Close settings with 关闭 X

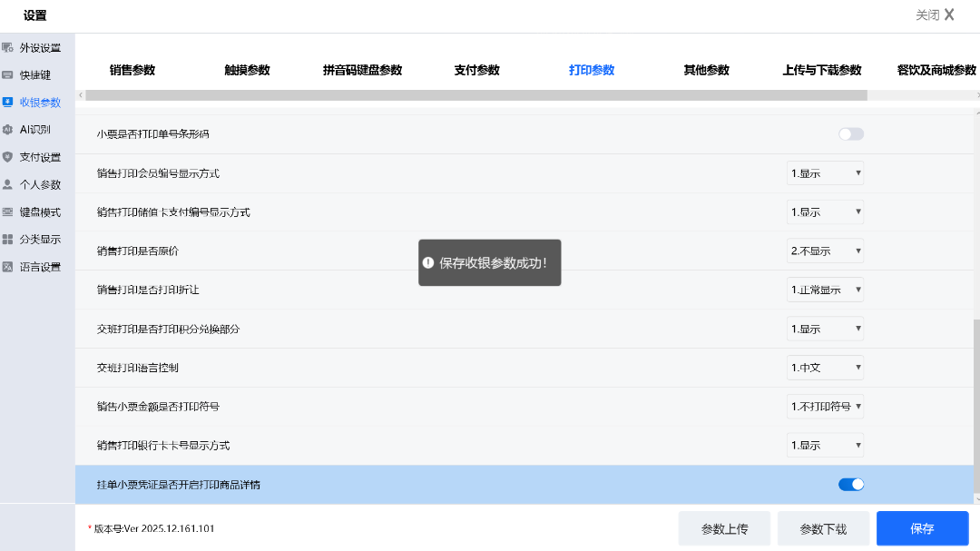coord(935,15)
